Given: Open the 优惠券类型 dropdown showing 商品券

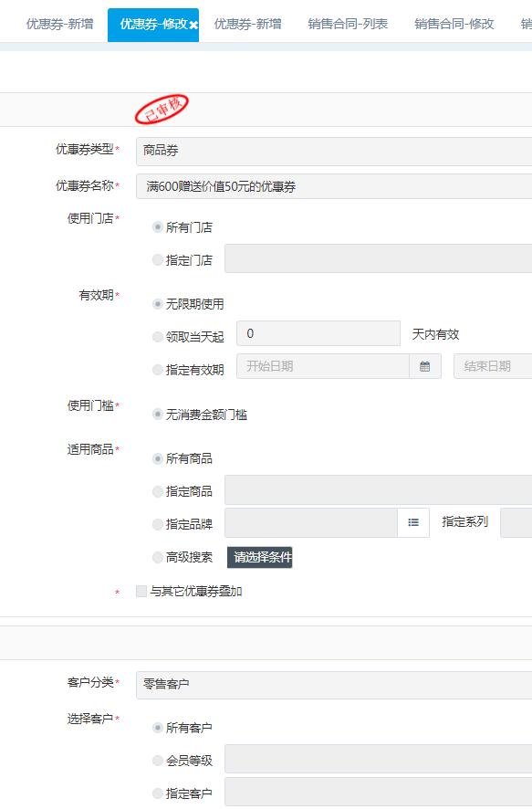Looking at the screenshot, I should [x=334, y=152].
